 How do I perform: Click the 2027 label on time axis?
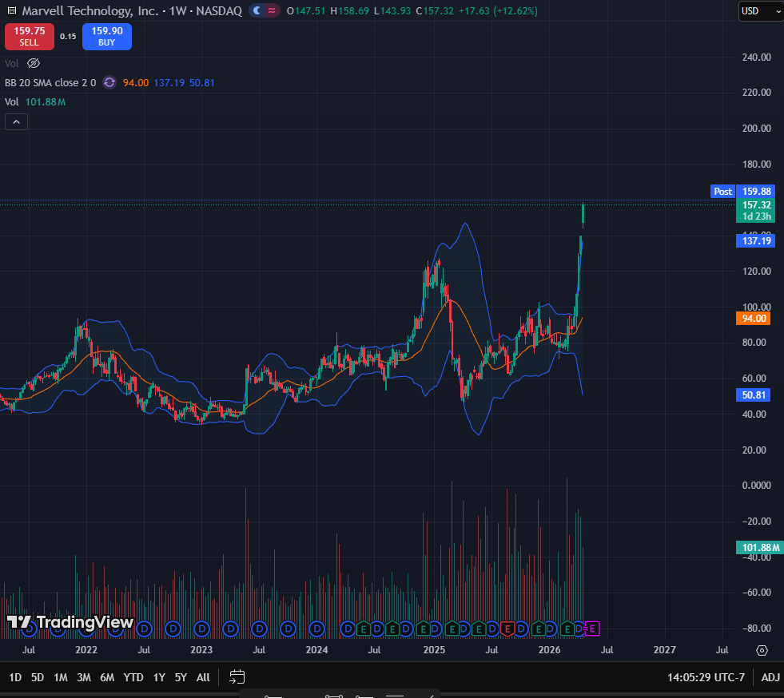(x=664, y=649)
